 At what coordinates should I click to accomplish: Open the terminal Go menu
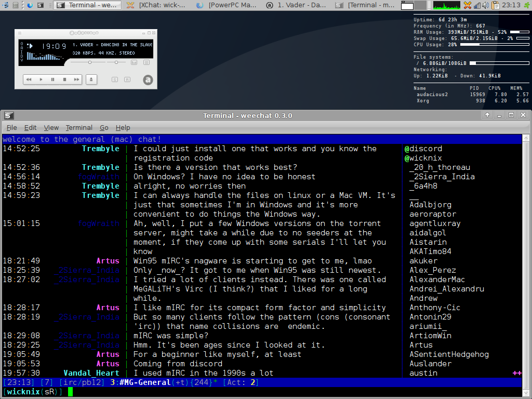104,128
